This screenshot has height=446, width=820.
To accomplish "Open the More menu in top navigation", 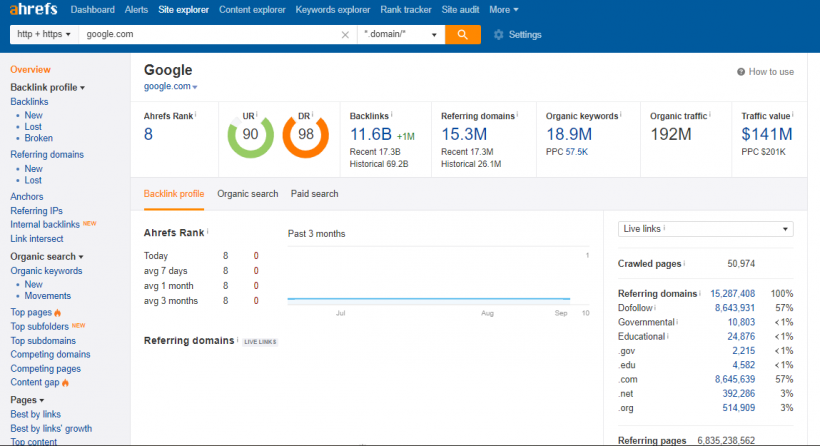I will tap(504, 9).
